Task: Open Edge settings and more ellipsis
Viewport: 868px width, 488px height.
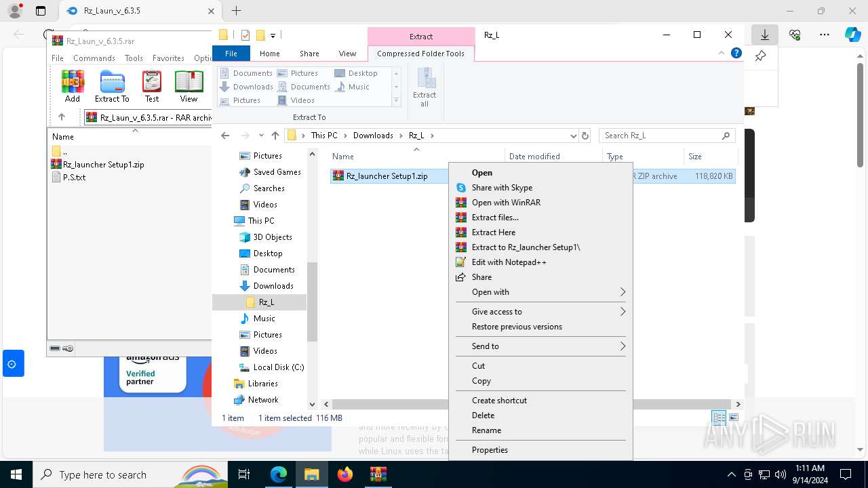Action: click(825, 35)
